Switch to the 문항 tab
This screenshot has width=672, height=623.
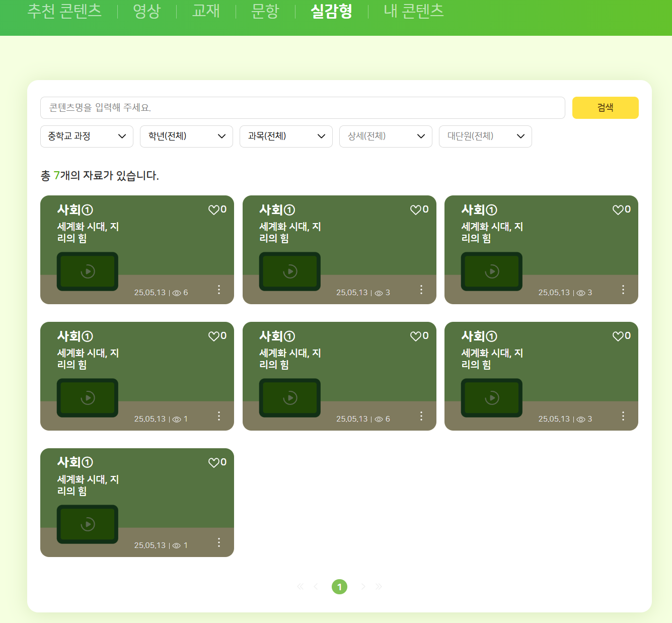click(x=265, y=11)
